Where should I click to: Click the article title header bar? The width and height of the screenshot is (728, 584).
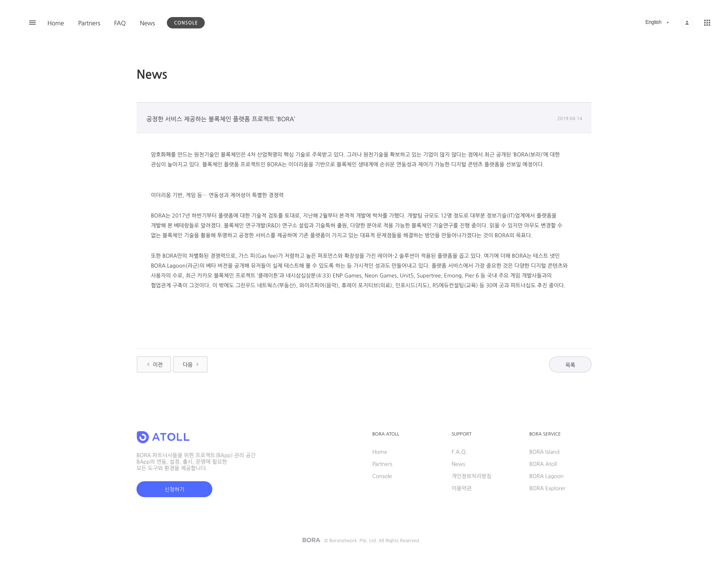pos(364,118)
